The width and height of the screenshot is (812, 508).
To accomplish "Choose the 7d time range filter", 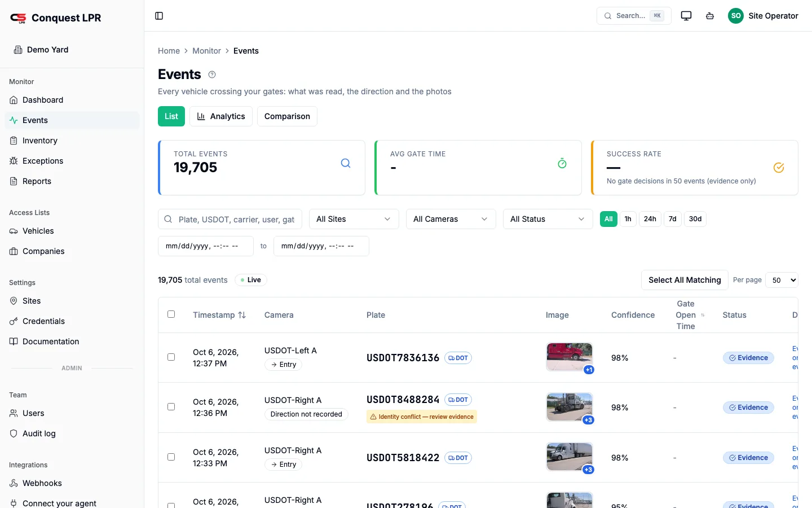I will [x=673, y=219].
